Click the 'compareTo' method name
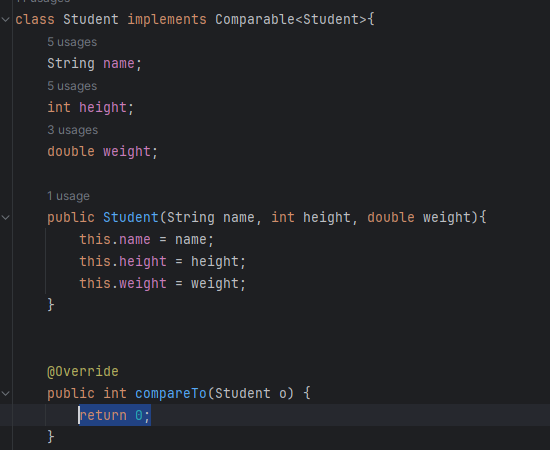 click(171, 394)
